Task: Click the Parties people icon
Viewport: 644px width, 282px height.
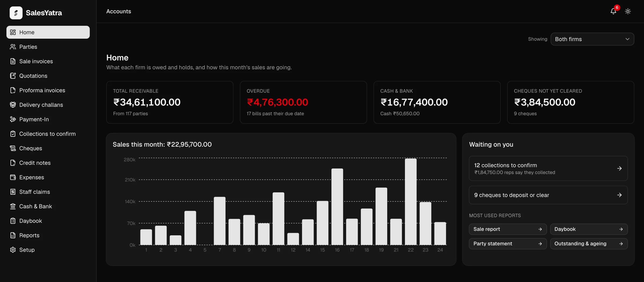Action: click(13, 47)
